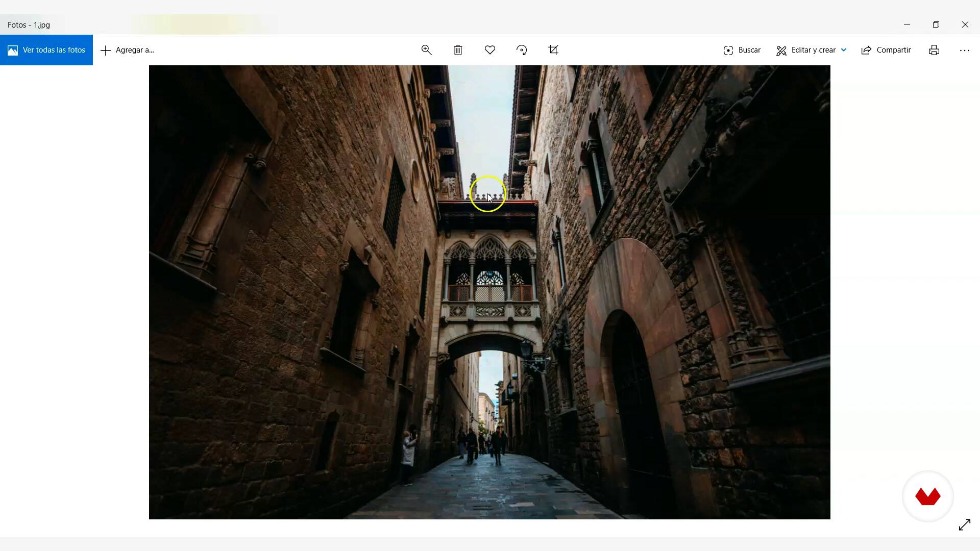Rotate the photo using the rotate icon
Screen dimensions: 980x551
pos(522,50)
